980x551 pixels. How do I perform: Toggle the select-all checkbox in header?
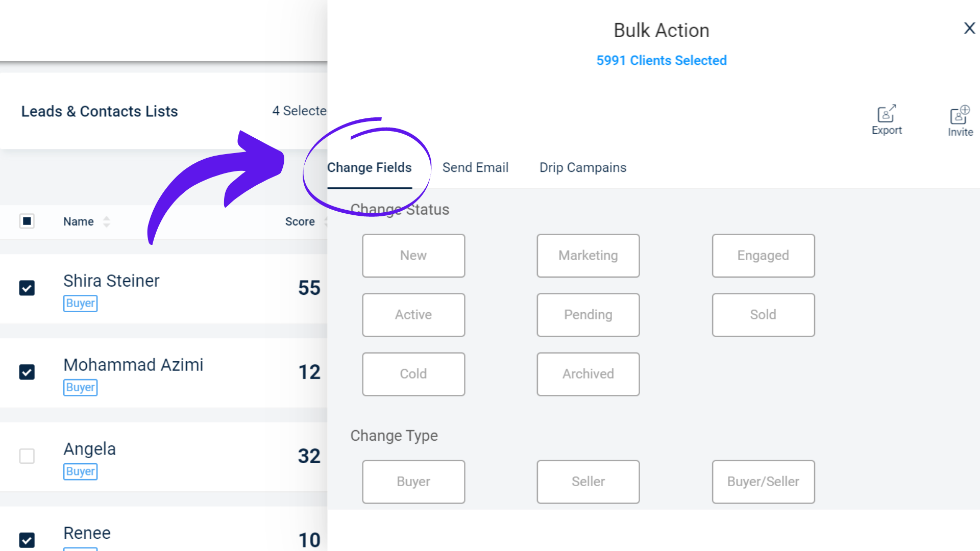27,221
